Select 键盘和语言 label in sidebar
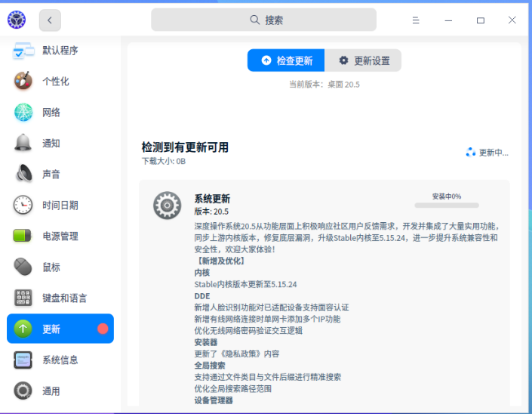 [64, 298]
